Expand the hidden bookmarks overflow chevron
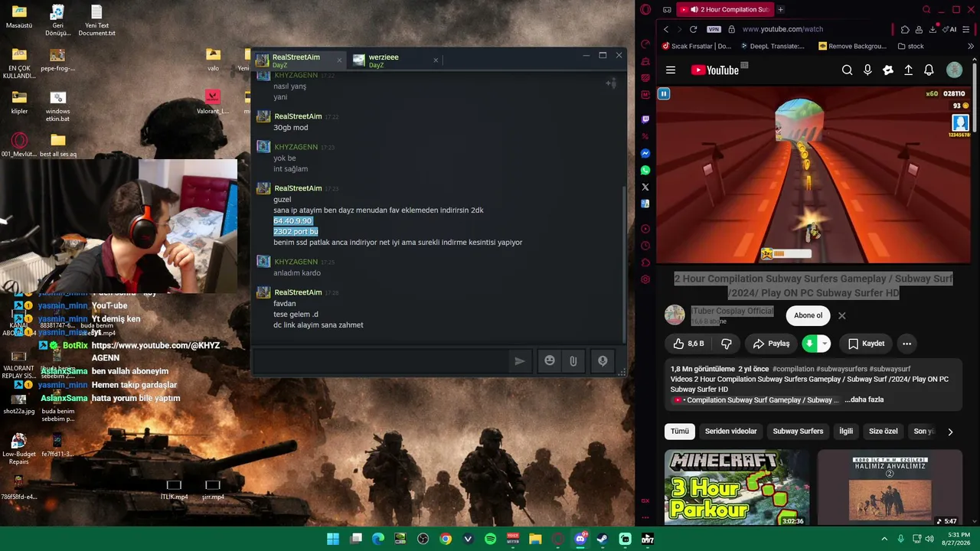The image size is (980, 551). click(971, 46)
